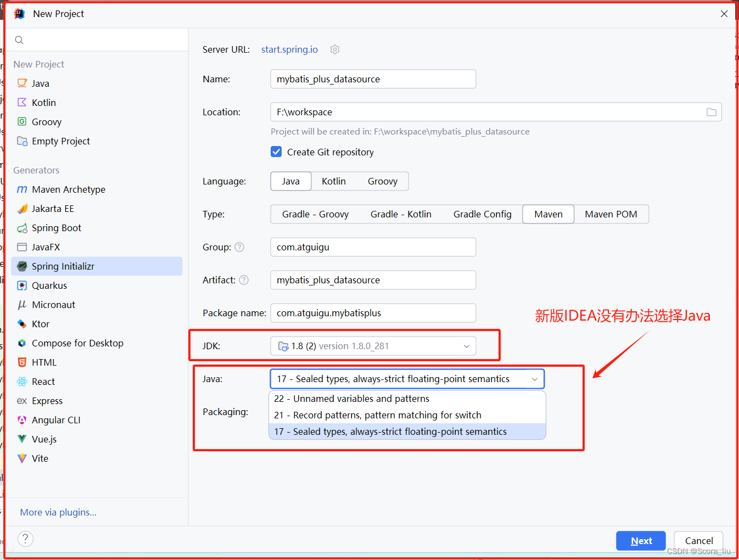Select the Compose for Desktop entry
Image resolution: width=739 pixels, height=560 pixels.
tap(97, 343)
